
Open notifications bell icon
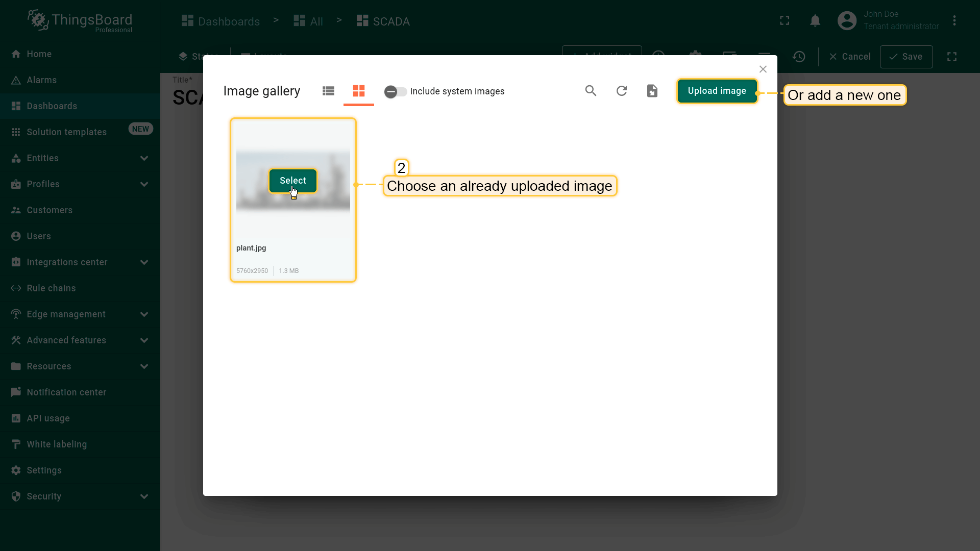click(x=815, y=21)
